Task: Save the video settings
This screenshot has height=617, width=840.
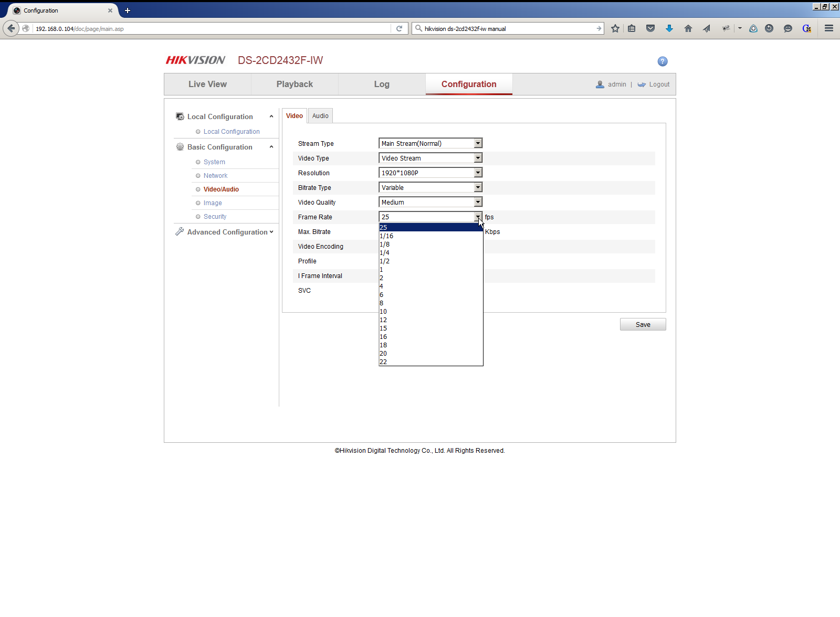Action: (643, 324)
